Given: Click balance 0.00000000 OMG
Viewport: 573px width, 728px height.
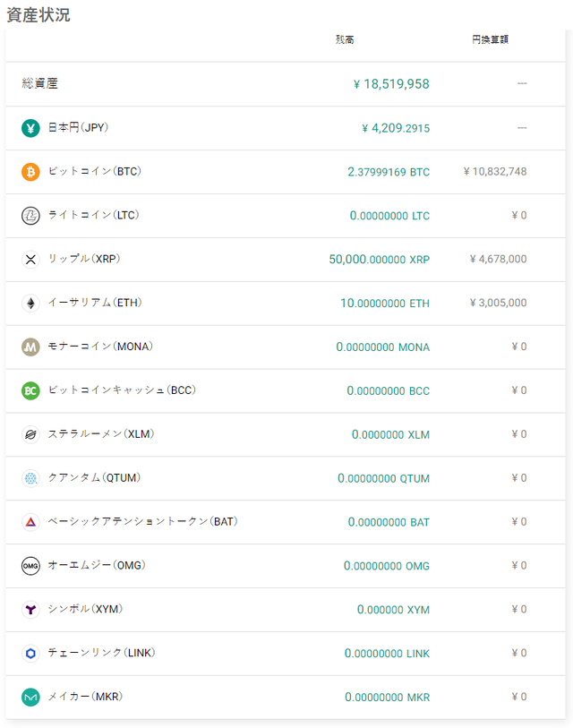Looking at the screenshot, I should click(387, 566).
